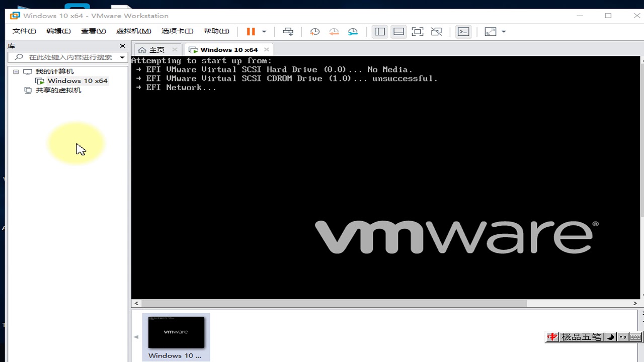
Task: Close the 库 library panel
Action: pyautogui.click(x=122, y=46)
